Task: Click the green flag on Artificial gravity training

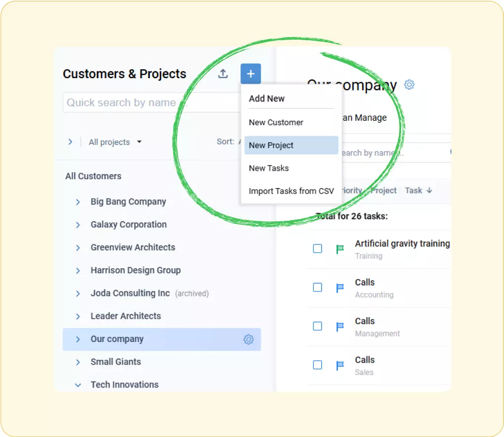Action: 339,249
